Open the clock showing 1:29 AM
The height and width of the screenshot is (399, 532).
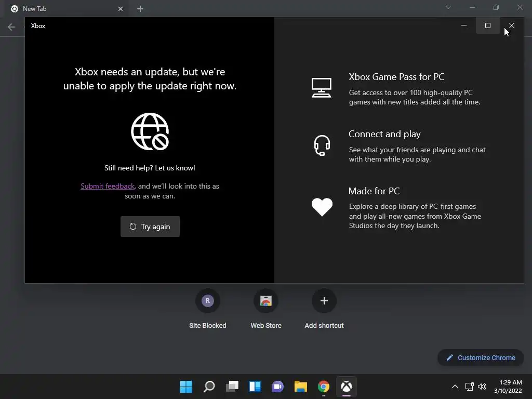(508, 387)
